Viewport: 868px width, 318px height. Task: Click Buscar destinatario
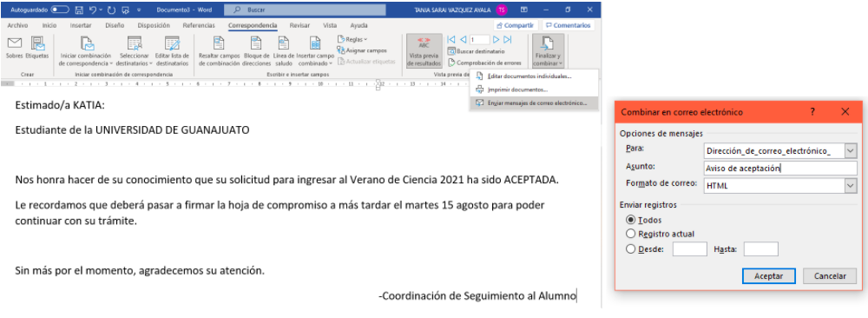point(476,51)
